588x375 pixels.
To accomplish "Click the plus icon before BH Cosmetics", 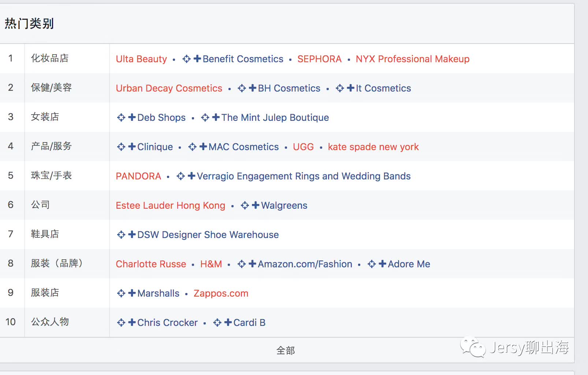I will click(x=253, y=88).
